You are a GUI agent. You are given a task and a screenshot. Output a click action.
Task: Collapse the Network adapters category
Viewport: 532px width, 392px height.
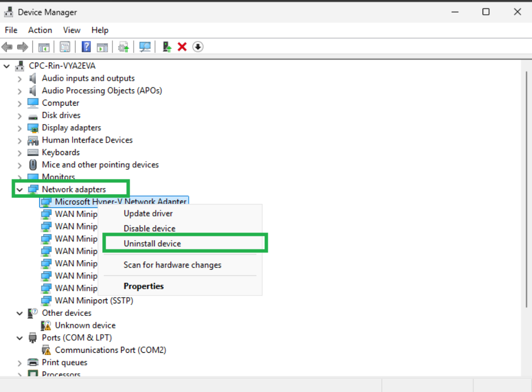(19, 190)
